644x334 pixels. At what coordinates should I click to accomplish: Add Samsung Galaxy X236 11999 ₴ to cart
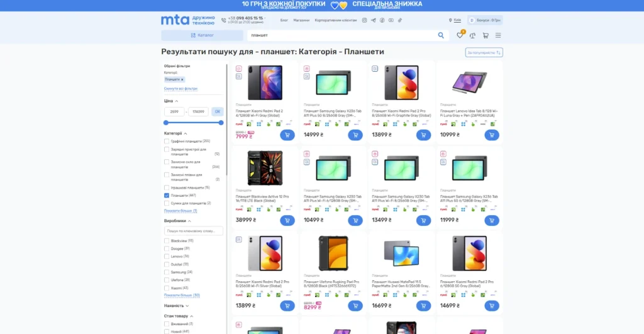(492, 220)
